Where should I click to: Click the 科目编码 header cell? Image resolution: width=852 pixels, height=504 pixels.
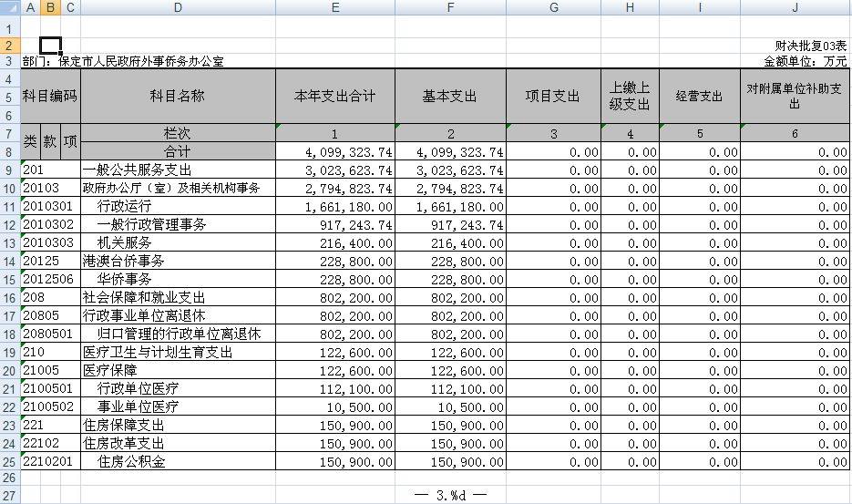point(50,97)
